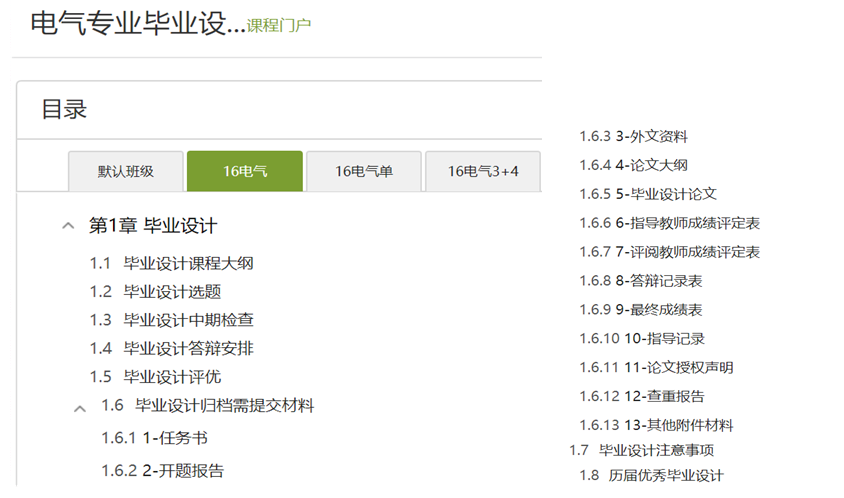Click the 电气专业毕业设计 course title
This screenshot has width=844, height=498.
(138, 24)
